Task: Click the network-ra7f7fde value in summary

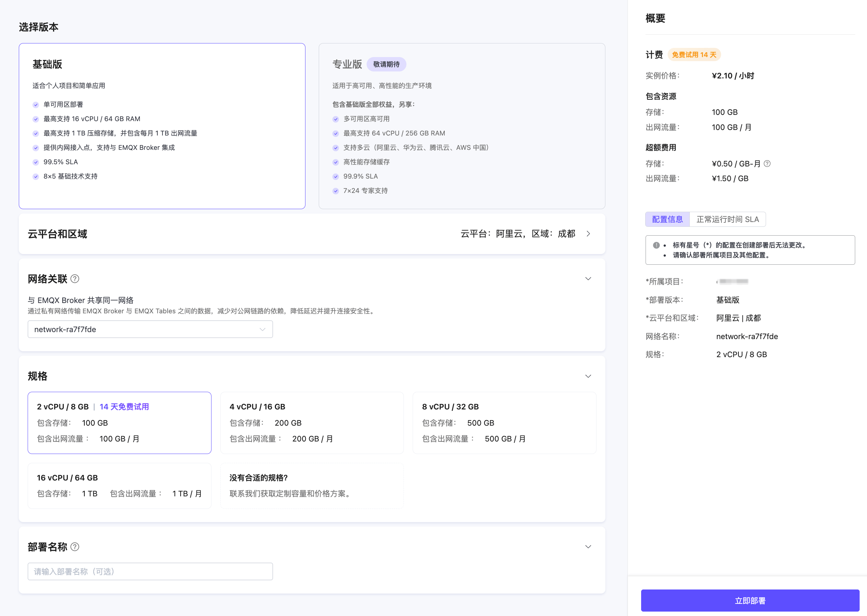Action: (747, 337)
